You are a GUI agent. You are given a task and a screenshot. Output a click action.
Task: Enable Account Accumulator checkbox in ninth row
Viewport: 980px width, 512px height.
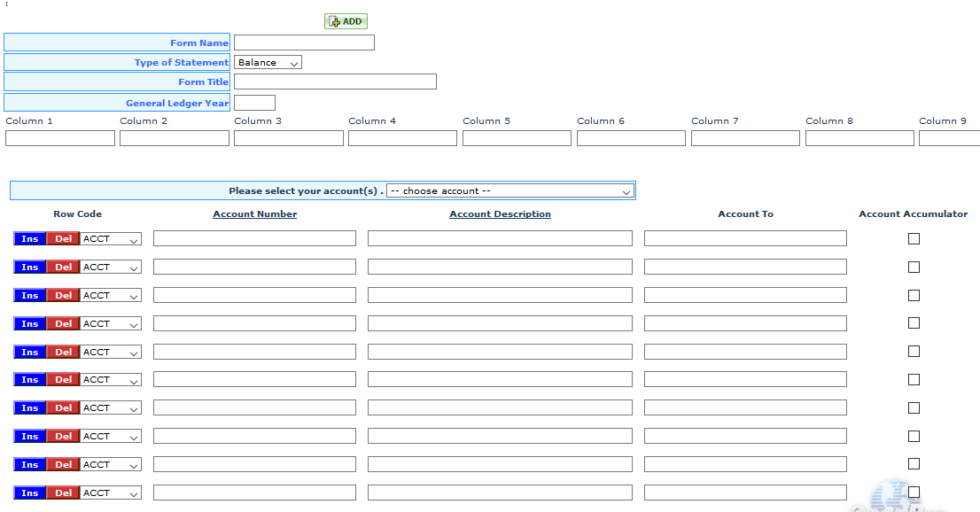(x=914, y=464)
